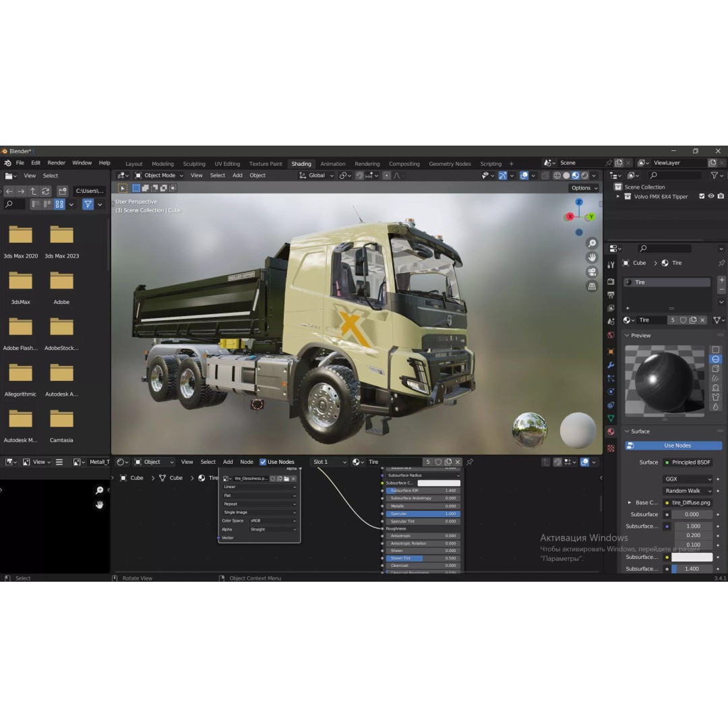Unlink the Tire material with the X in properties
Image resolution: width=728 pixels, height=728 pixels.
tap(703, 320)
